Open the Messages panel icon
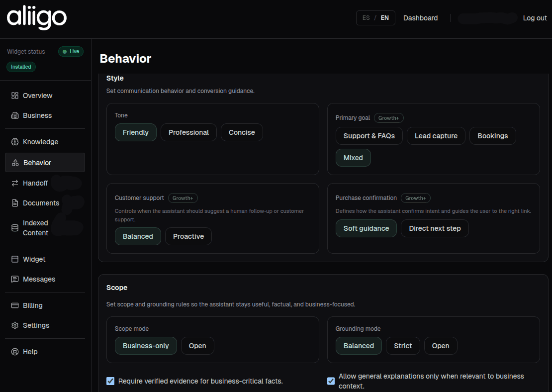 (13, 279)
